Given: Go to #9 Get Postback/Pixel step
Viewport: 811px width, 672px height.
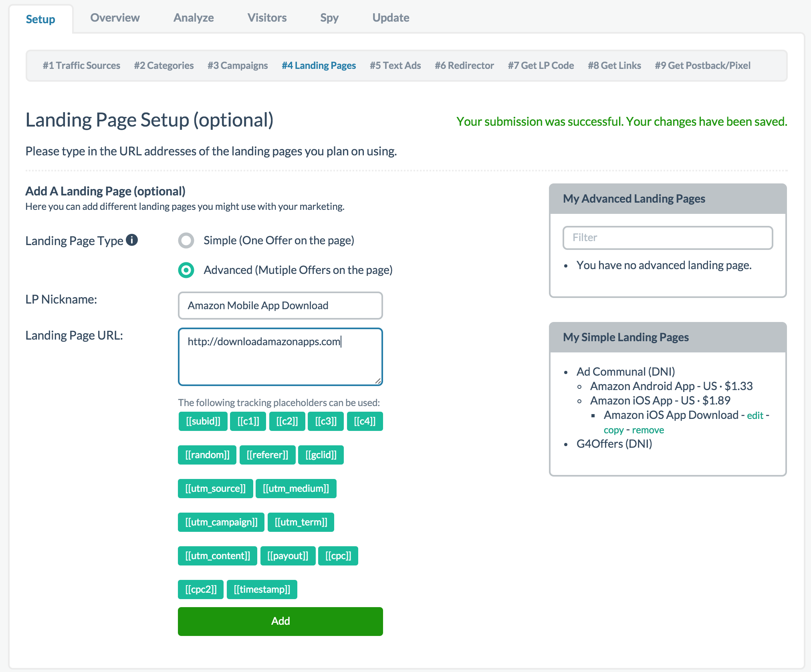Looking at the screenshot, I should coord(702,65).
